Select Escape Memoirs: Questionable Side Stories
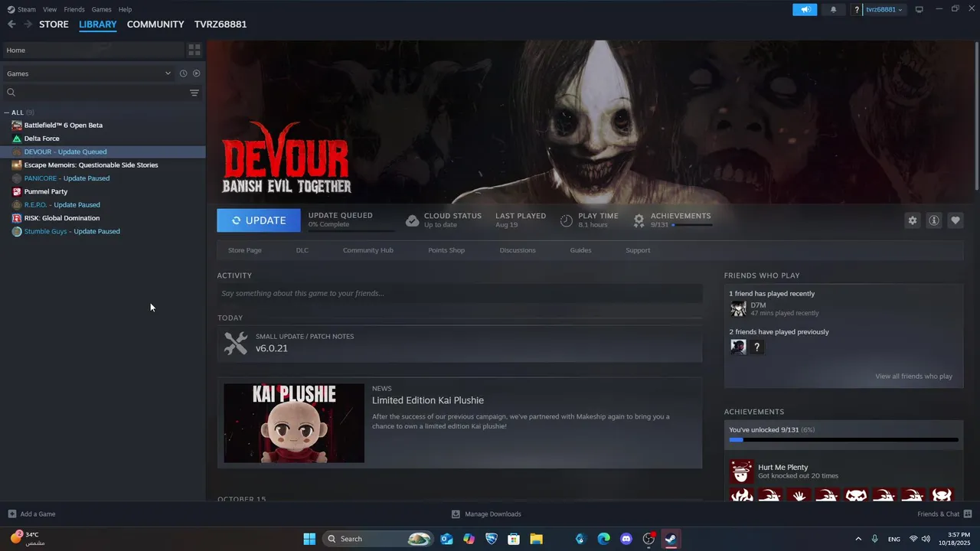Screen dimensions: 980x551 [103, 165]
